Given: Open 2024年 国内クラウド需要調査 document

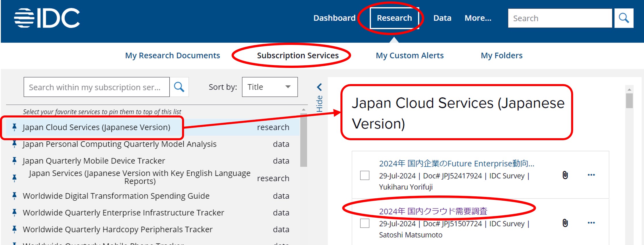Looking at the screenshot, I should tap(433, 211).
